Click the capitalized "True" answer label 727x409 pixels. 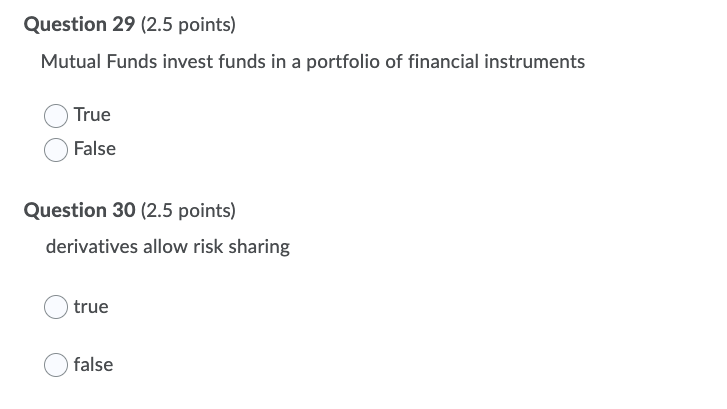coord(92,115)
